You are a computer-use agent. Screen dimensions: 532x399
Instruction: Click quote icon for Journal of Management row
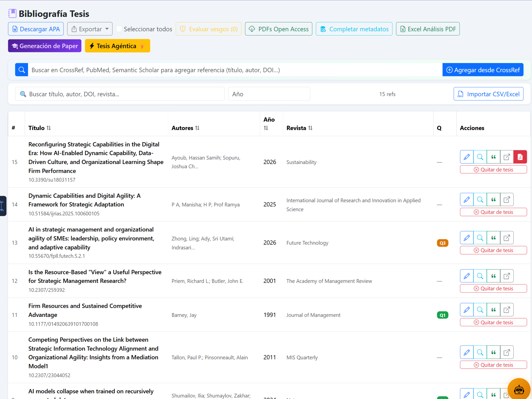pos(493,310)
